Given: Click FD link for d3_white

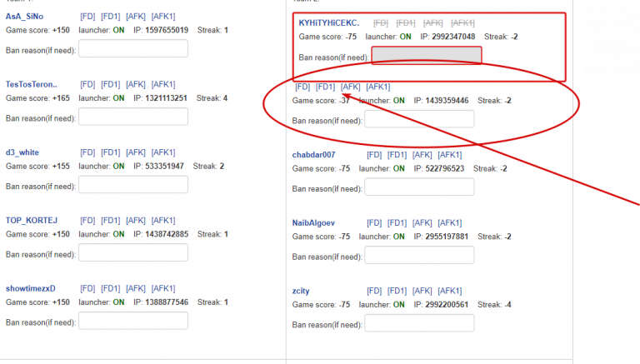Looking at the screenshot, I should pos(87,152).
